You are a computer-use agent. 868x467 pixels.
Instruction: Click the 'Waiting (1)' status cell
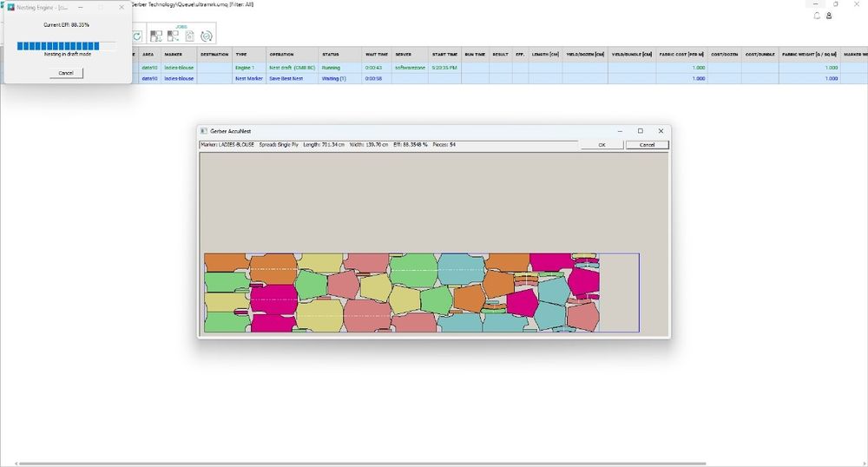pyautogui.click(x=340, y=79)
